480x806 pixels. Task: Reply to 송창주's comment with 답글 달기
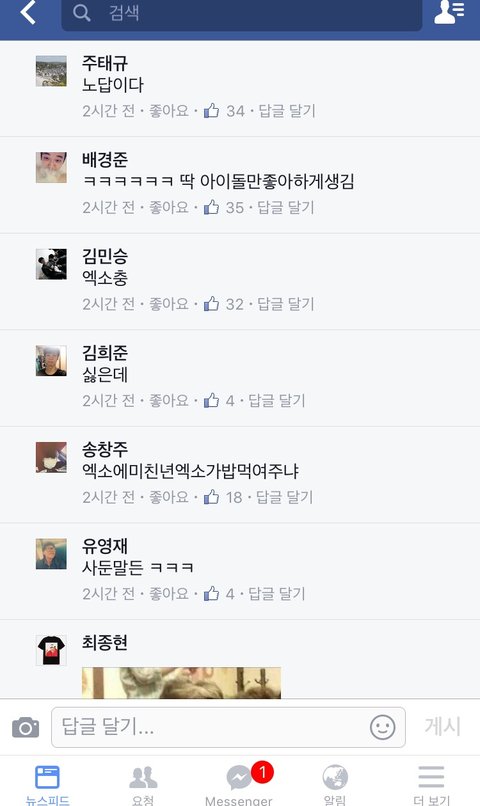[284, 497]
